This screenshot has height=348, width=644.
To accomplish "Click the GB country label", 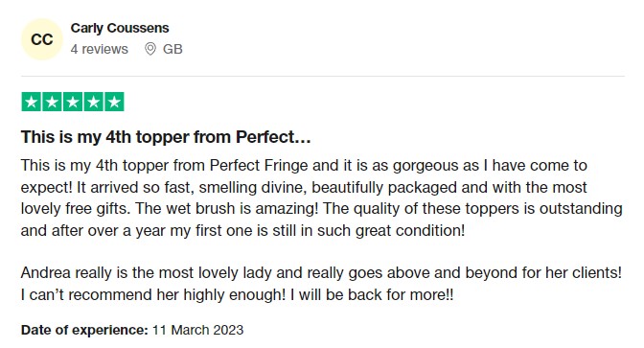I will click(x=172, y=49).
